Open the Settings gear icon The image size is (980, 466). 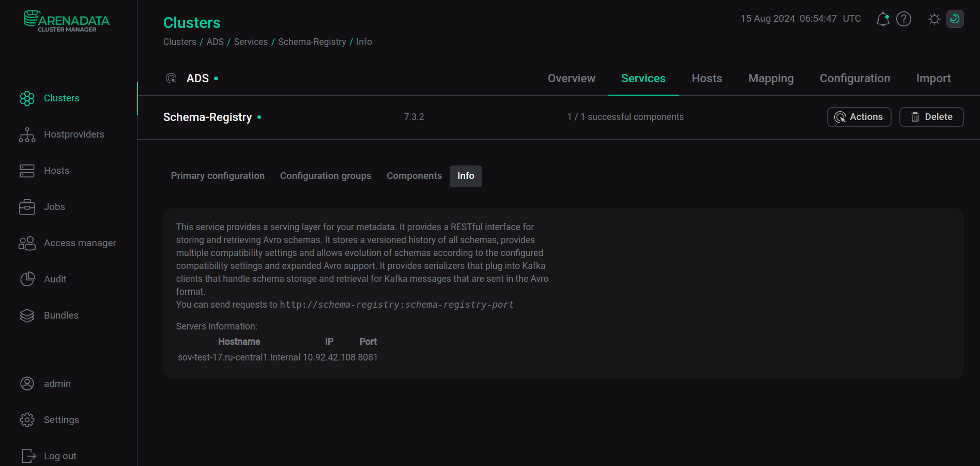[27, 420]
